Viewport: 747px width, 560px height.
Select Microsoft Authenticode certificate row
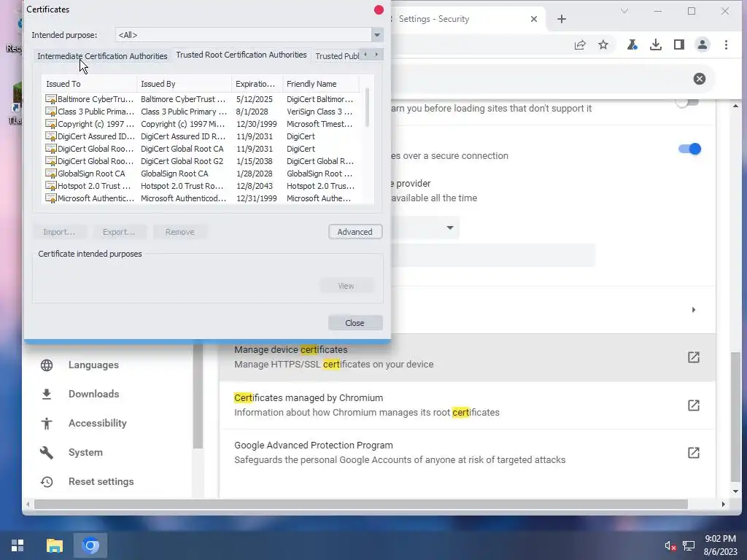[200, 198]
